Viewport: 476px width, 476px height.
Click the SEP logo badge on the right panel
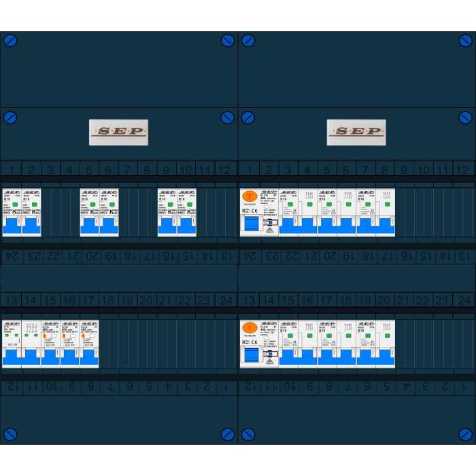(356, 133)
